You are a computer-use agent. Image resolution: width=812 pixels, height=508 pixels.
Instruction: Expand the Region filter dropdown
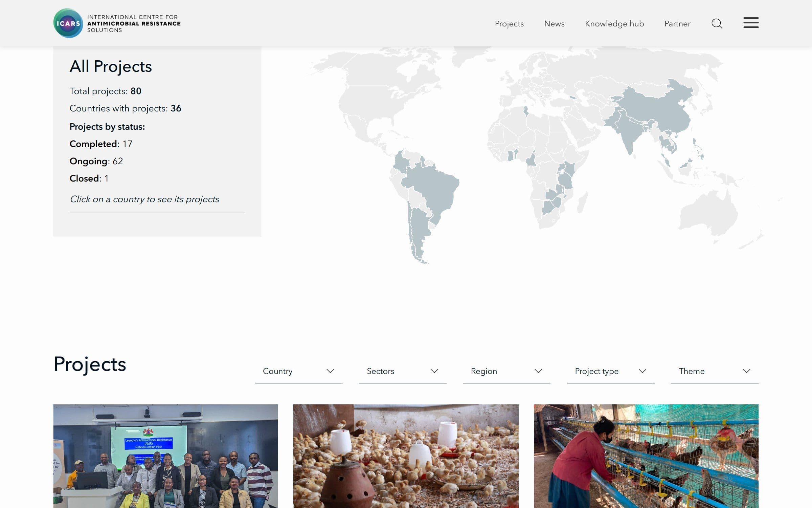coord(506,371)
